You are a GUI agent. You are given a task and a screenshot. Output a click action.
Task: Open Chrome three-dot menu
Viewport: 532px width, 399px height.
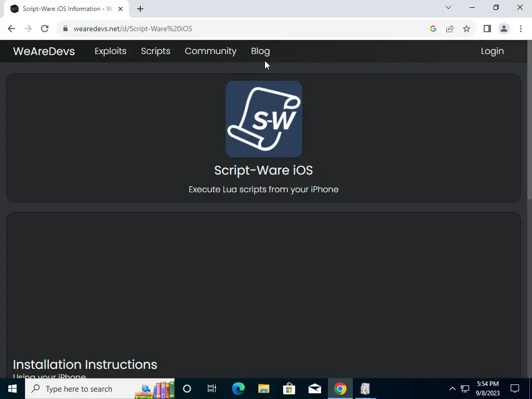[521, 29]
